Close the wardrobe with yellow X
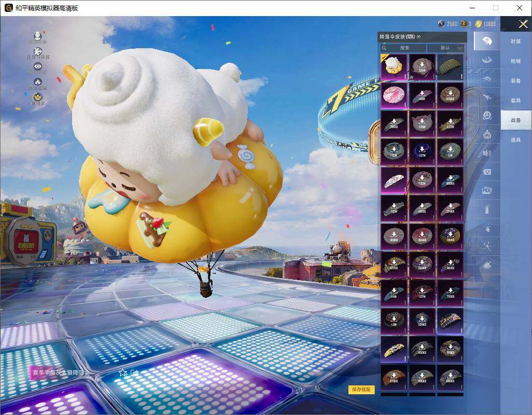 pos(523,24)
